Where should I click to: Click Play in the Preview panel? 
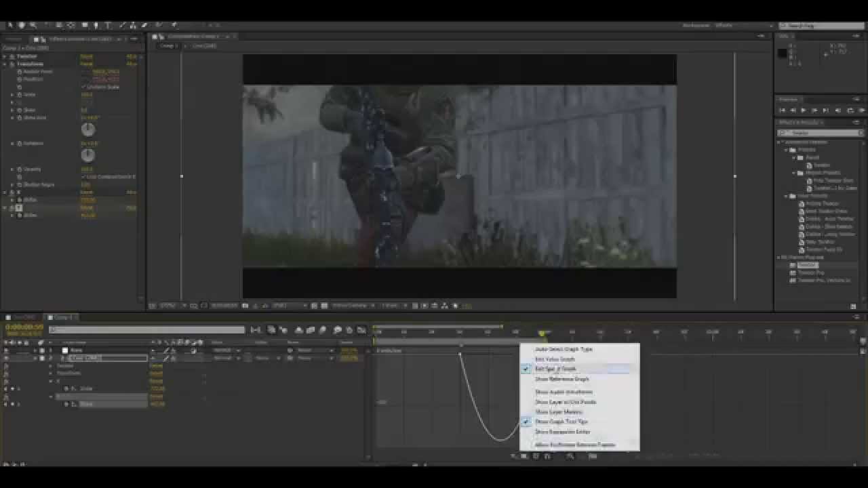pyautogui.click(x=804, y=110)
